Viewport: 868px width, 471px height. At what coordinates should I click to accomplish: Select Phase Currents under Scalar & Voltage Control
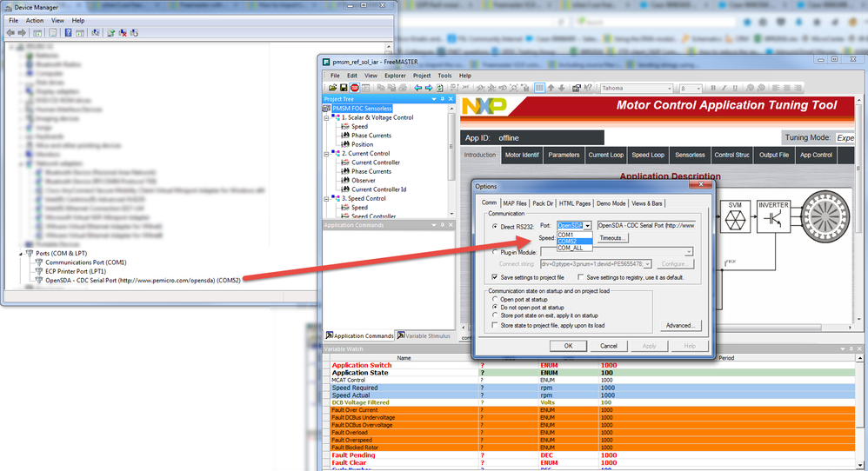(x=371, y=136)
